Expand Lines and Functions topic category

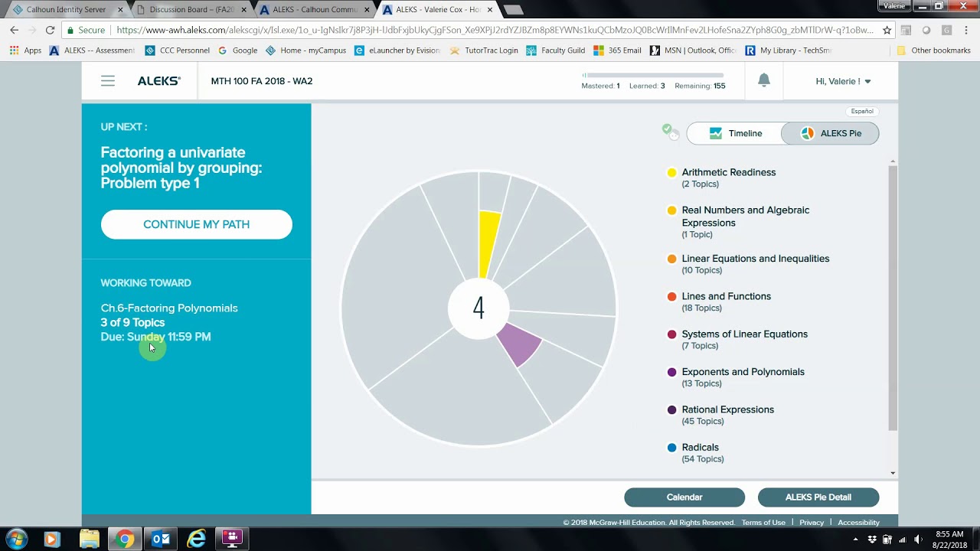coord(726,302)
